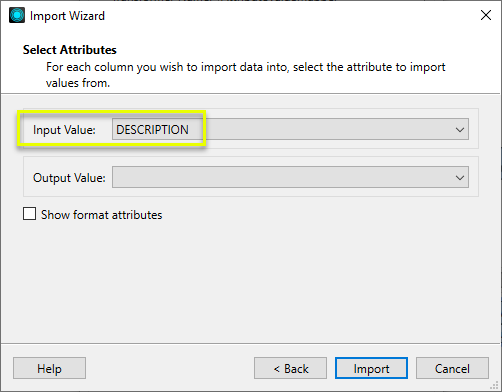The width and height of the screenshot is (502, 392).
Task: Click the Import Wizard title text
Action: 67,16
